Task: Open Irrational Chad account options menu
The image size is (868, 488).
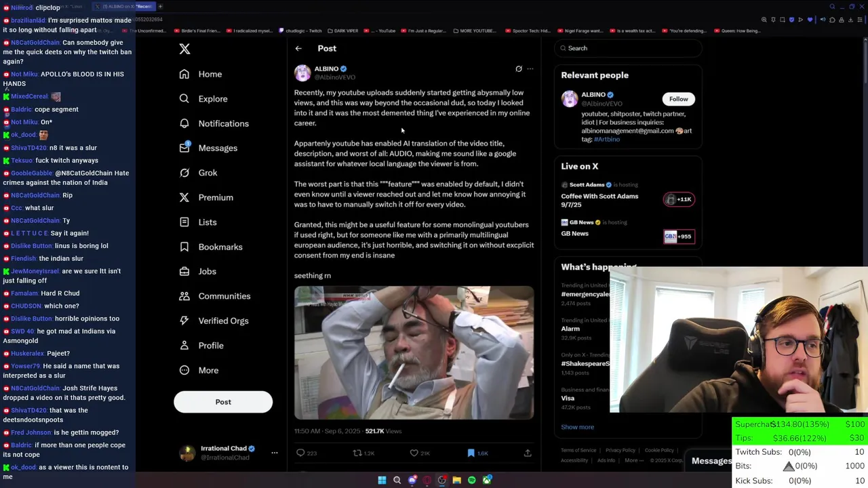Action: pos(274,453)
